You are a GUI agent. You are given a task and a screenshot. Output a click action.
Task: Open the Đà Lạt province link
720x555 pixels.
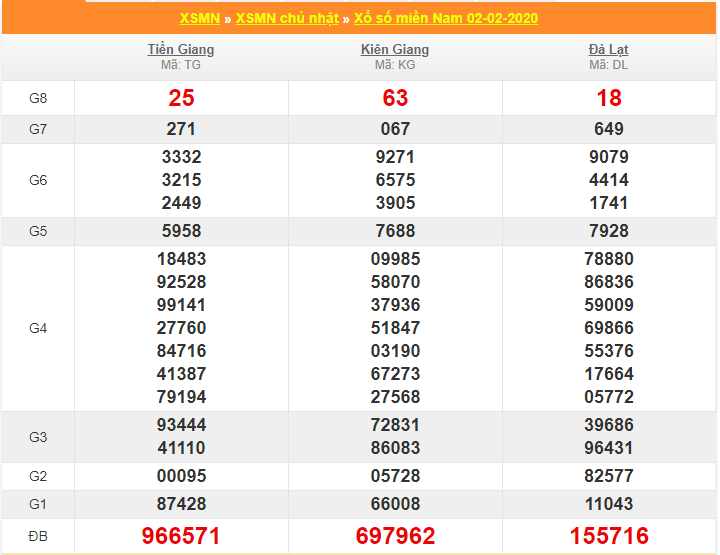tap(608, 49)
